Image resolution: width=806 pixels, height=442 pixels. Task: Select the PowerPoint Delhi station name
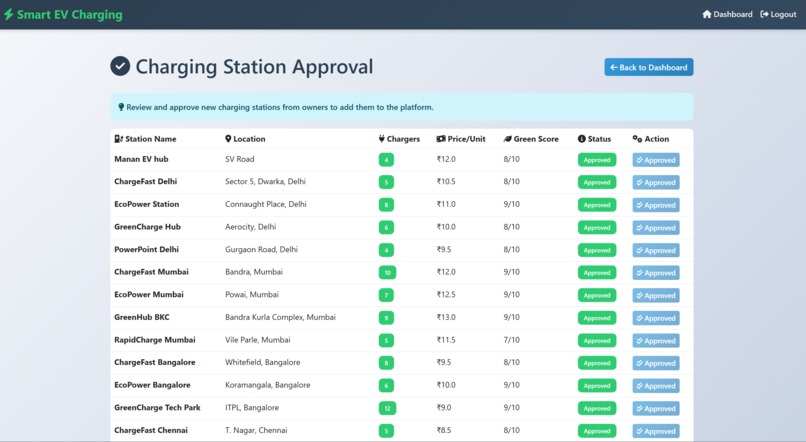point(146,249)
